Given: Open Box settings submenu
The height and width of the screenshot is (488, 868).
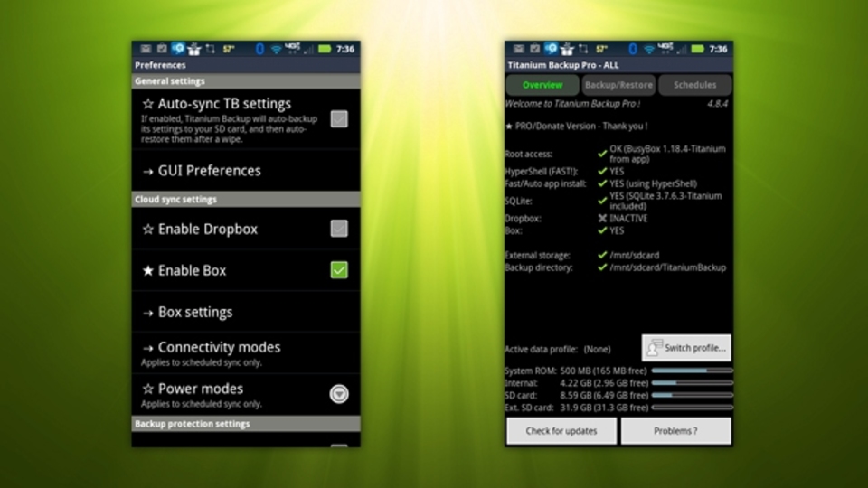Looking at the screenshot, I should [x=246, y=312].
